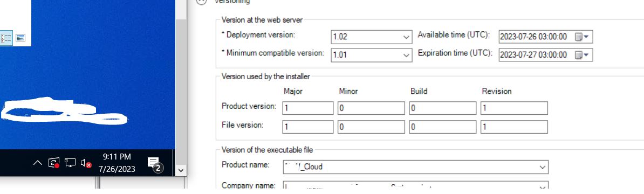
Task: Click the remote session tray icon with red dot
Action: (x=54, y=163)
